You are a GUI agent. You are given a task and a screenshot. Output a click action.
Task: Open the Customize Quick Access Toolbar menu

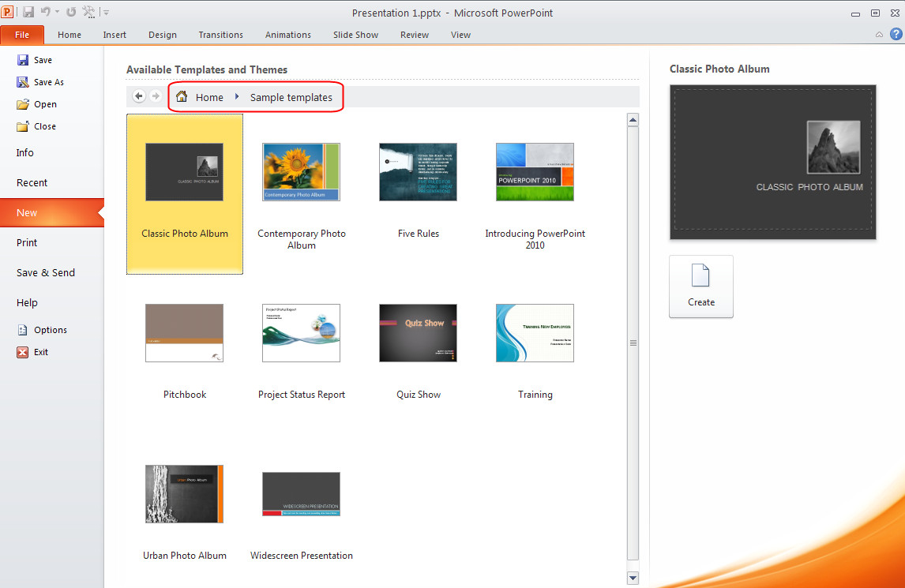point(105,11)
